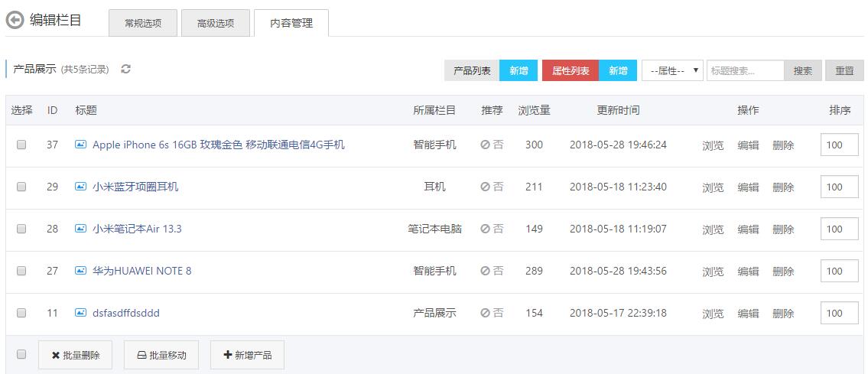Click image icon for 小米笔记本Air 13.3 row
The width and height of the screenshot is (868, 374).
point(80,229)
